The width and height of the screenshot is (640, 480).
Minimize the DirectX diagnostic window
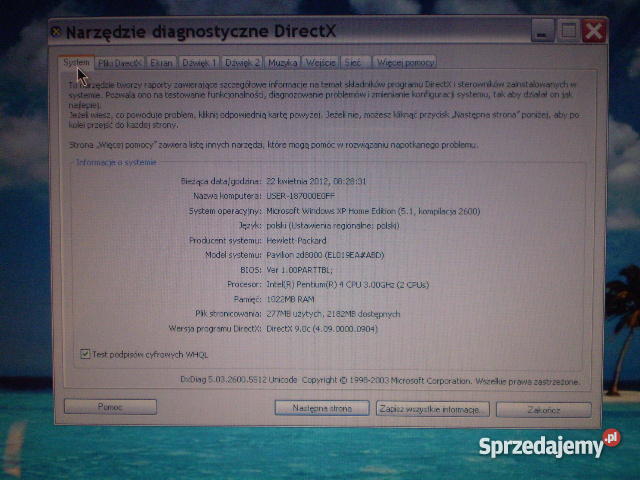[542, 31]
